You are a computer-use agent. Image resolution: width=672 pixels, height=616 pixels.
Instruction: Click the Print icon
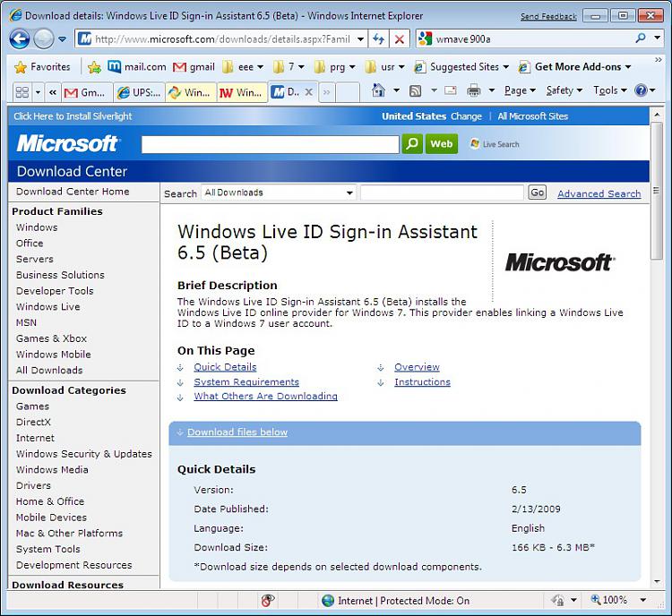click(474, 90)
